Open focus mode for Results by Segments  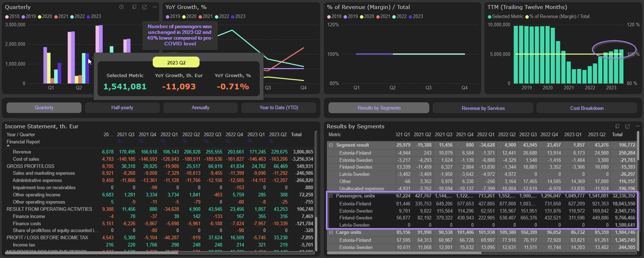coord(627,126)
